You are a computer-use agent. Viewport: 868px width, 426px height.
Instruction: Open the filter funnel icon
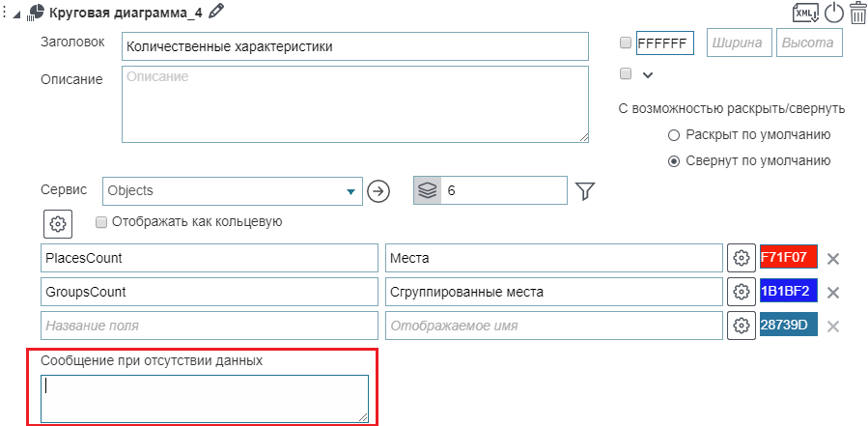click(584, 191)
